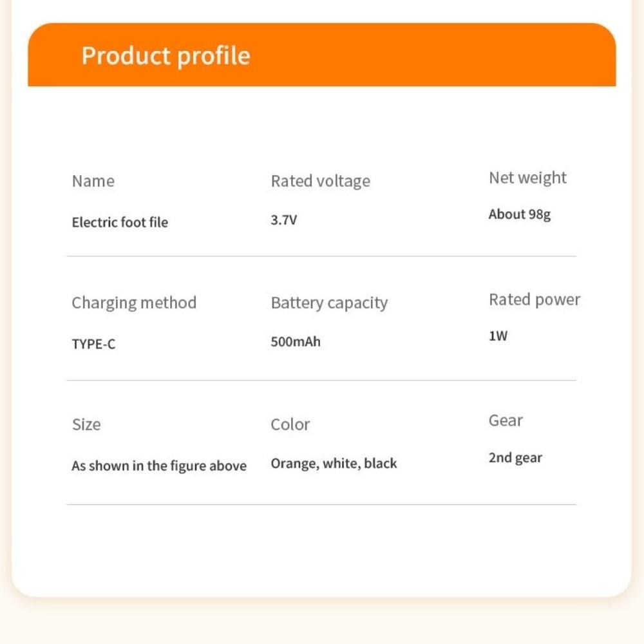644x644 pixels.
Task: Click the 3.7V value
Action: coord(283,220)
